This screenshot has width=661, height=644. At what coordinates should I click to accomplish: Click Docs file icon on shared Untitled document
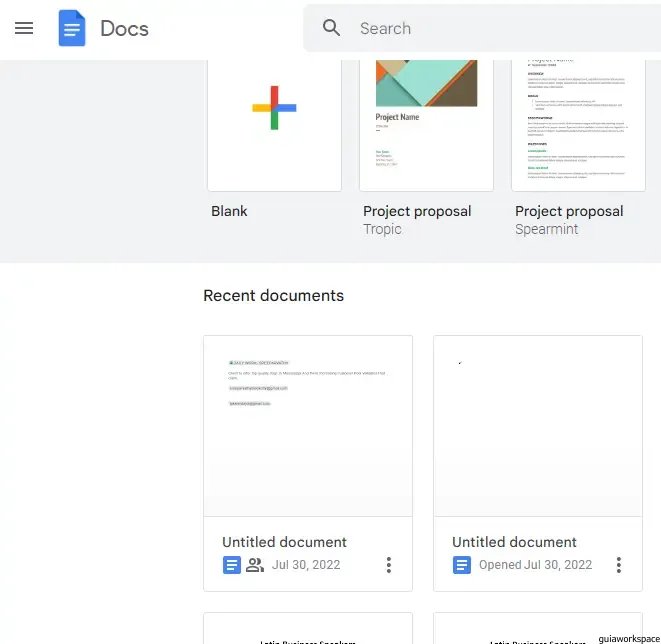232,565
